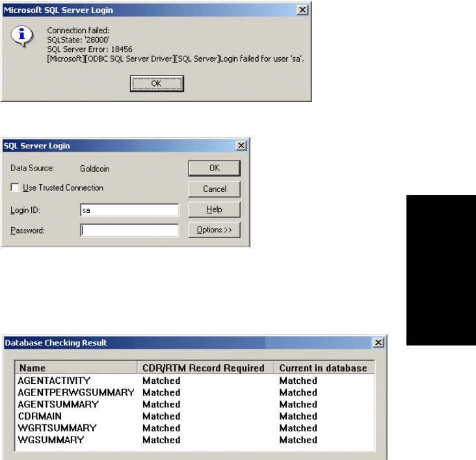Select the AGENTSUMMARY row
476x460 pixels.
pyautogui.click(x=195, y=404)
